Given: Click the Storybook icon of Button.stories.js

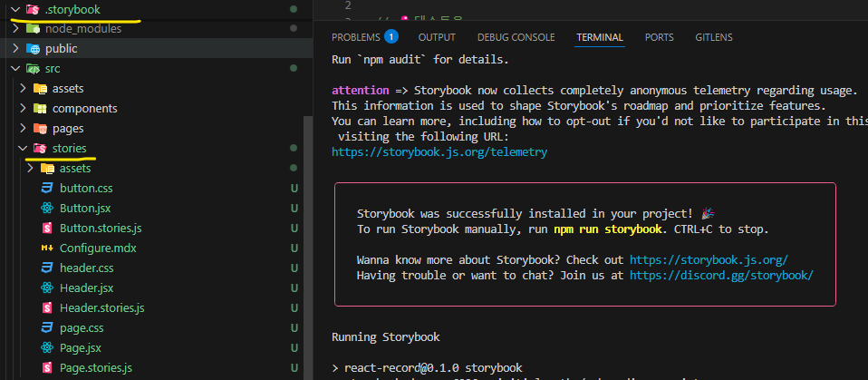Looking at the screenshot, I should click(x=47, y=229).
